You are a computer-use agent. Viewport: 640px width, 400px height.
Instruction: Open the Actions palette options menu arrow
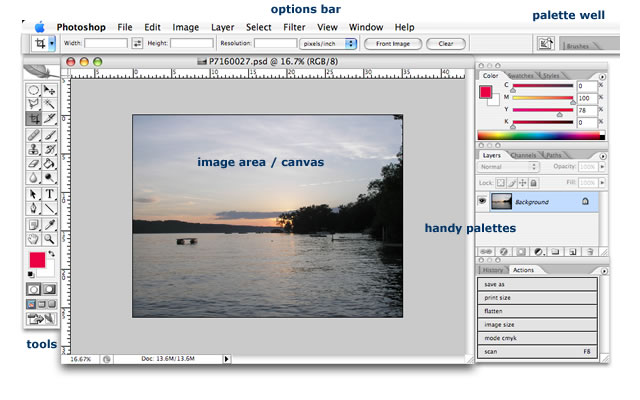coord(604,271)
